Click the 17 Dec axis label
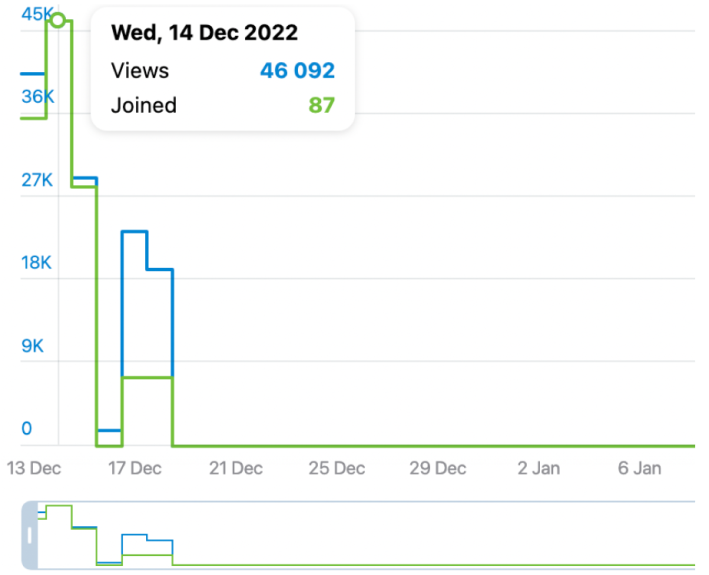Image resolution: width=709 pixels, height=575 pixels. 135,468
